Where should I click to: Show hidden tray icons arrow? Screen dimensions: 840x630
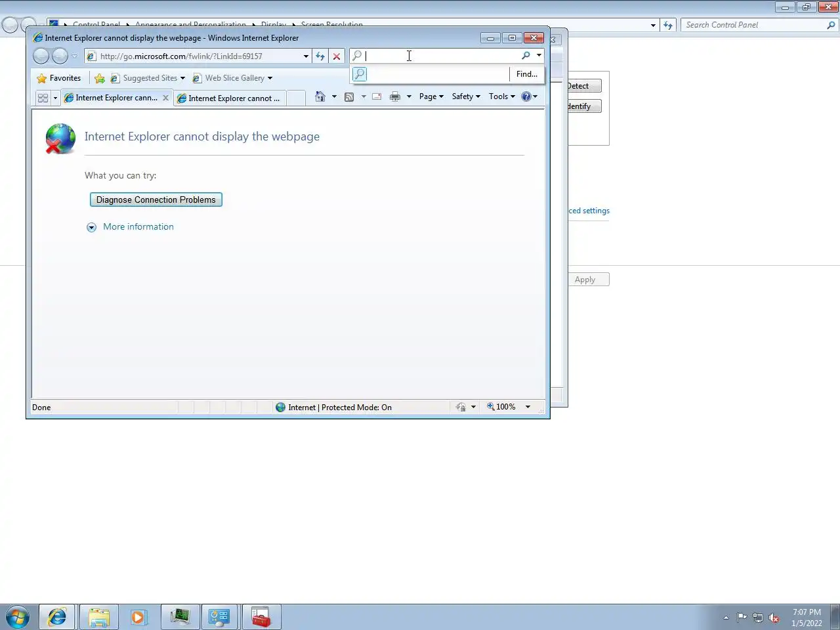tap(726, 618)
